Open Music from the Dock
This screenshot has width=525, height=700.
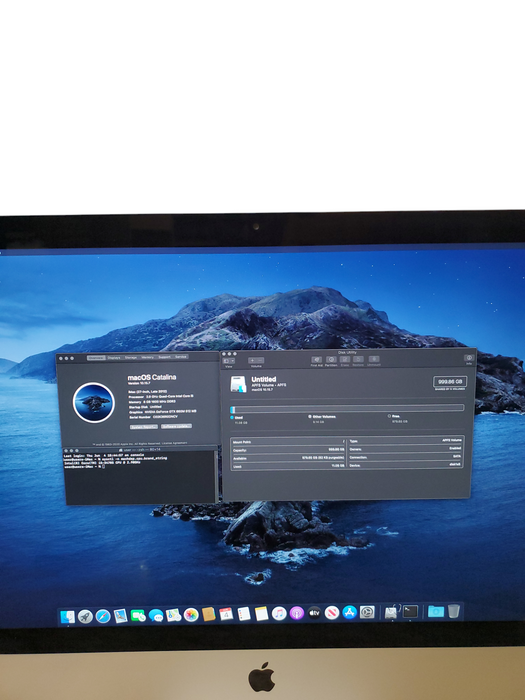pyautogui.click(x=279, y=613)
